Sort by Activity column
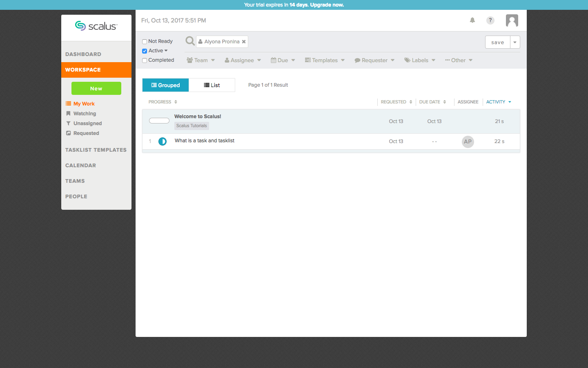Screen dimensions: 588x368 (499, 102)
